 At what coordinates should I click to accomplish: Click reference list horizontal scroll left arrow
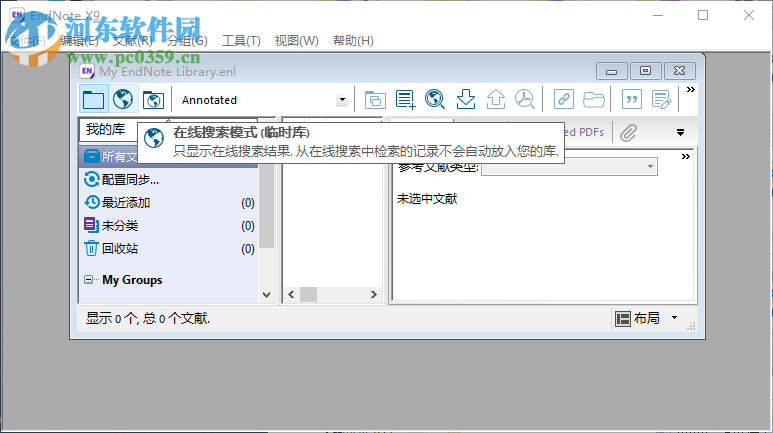pos(291,294)
